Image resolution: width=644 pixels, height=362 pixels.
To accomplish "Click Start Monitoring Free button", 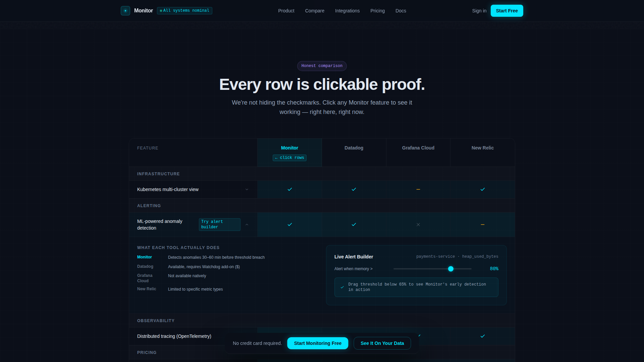I will coord(318,343).
